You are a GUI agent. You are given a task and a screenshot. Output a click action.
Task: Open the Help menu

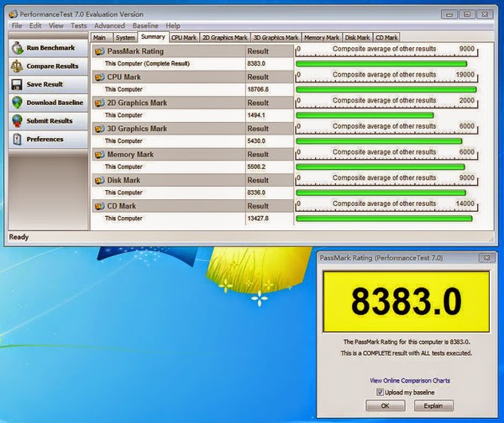(173, 26)
